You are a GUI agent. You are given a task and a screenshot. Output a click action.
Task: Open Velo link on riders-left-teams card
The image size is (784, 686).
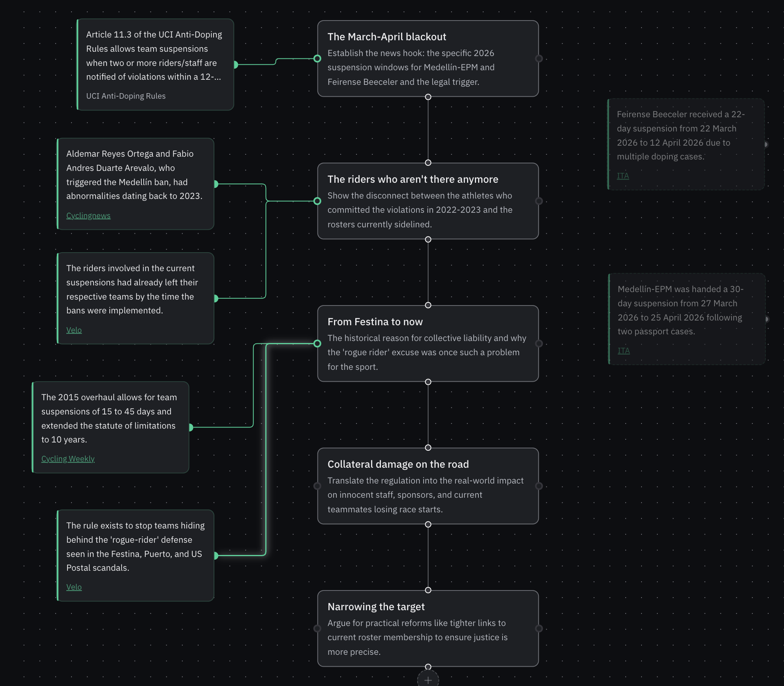click(74, 330)
